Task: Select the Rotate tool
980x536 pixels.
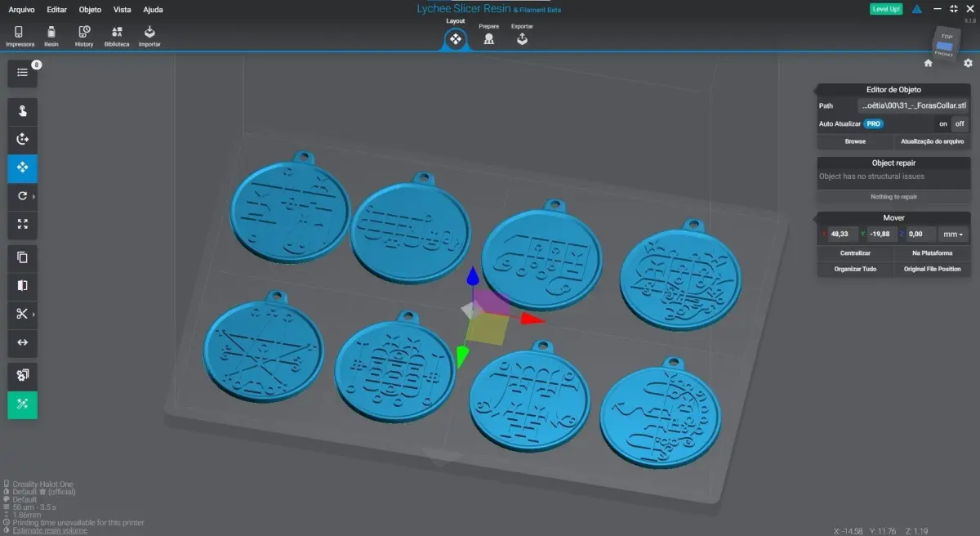Action: click(22, 196)
